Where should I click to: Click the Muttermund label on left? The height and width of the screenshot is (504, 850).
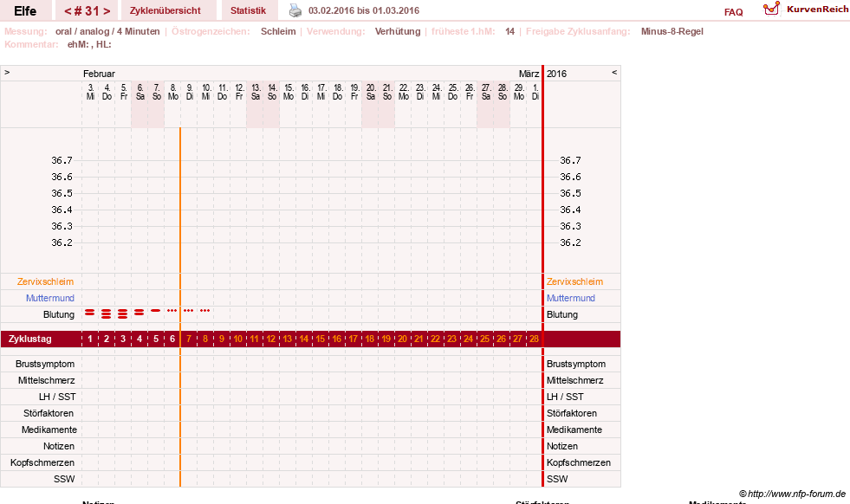[x=50, y=298]
